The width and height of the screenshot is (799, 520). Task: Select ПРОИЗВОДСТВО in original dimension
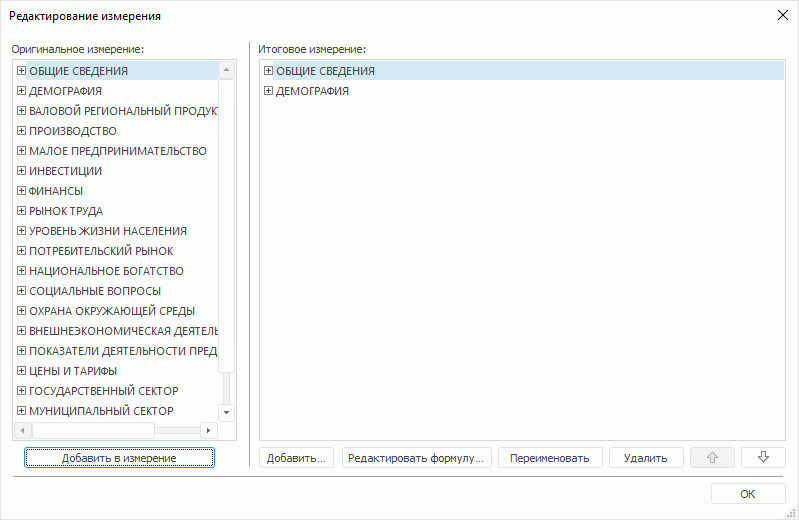pos(73,131)
